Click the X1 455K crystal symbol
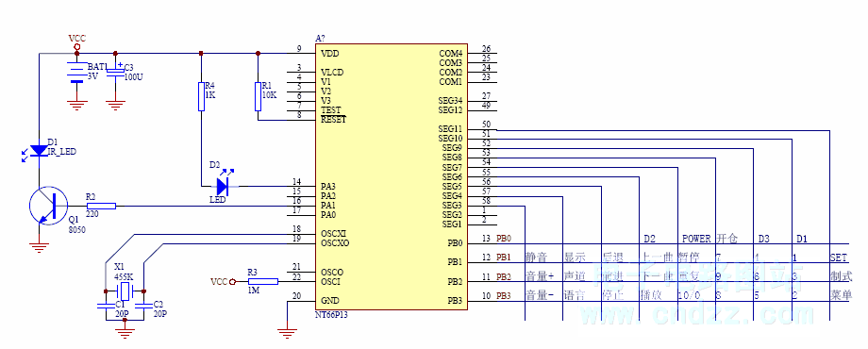This screenshot has height=349, width=868. [x=125, y=290]
